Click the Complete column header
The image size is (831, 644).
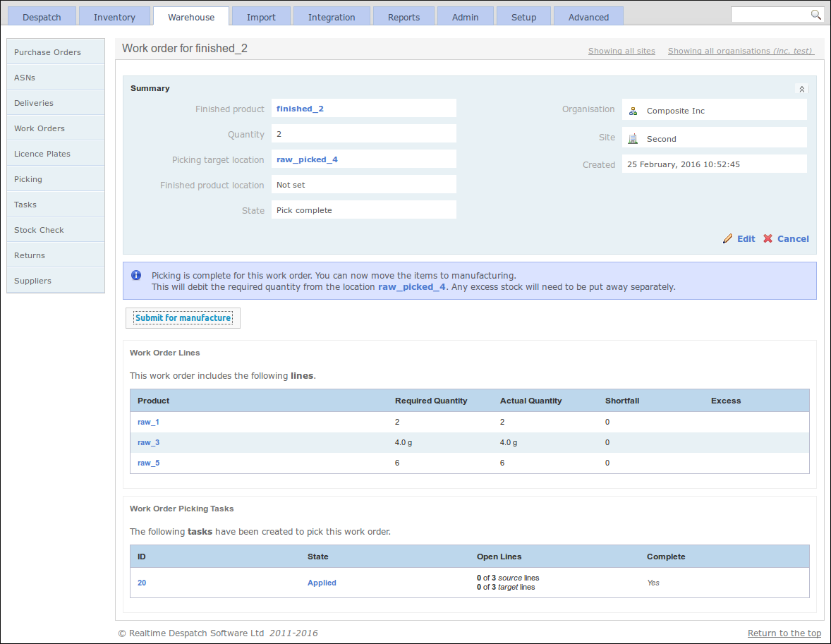click(666, 557)
